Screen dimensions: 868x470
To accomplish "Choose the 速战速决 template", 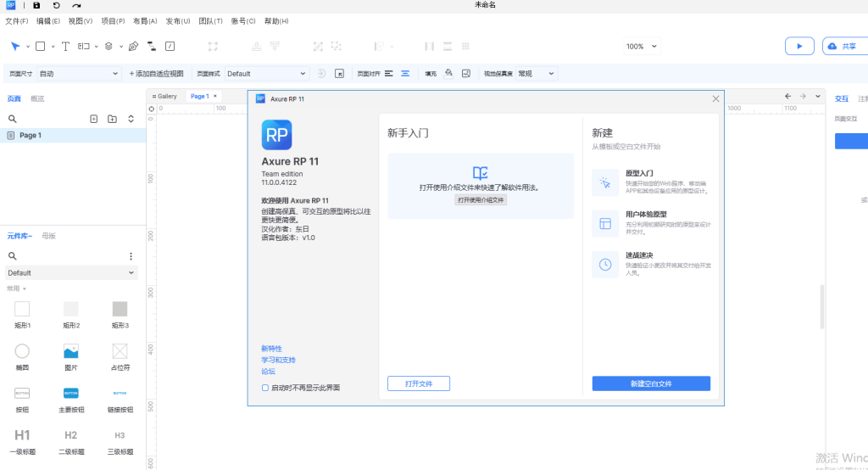I will [x=652, y=265].
